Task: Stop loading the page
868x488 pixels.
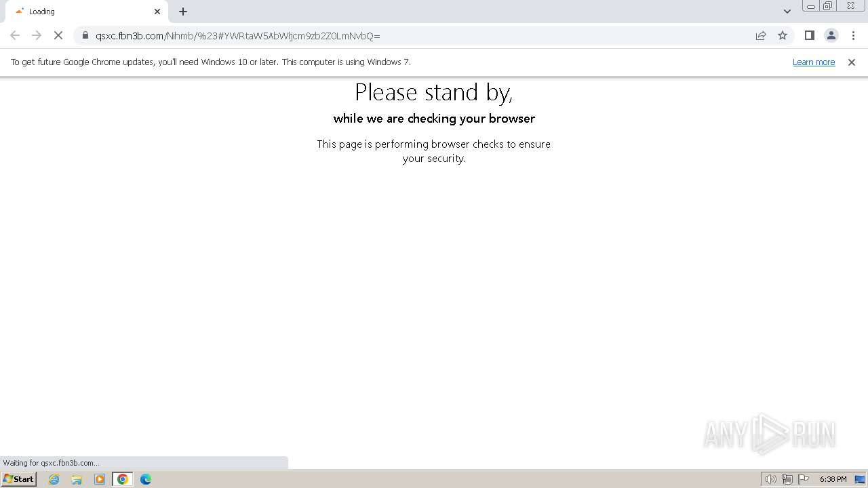Action: (x=58, y=35)
